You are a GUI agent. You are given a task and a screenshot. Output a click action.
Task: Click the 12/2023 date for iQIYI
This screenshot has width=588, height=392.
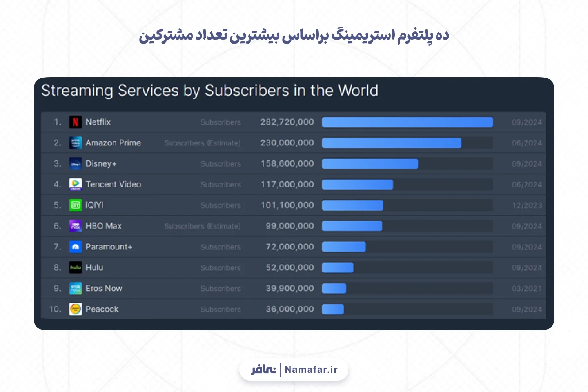(527, 205)
